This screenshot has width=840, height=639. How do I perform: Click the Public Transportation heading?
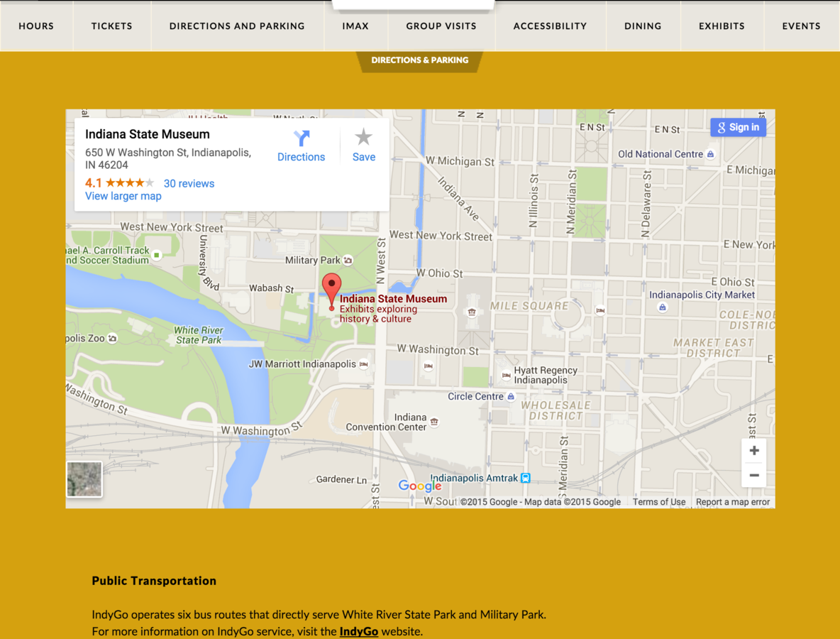[154, 581]
